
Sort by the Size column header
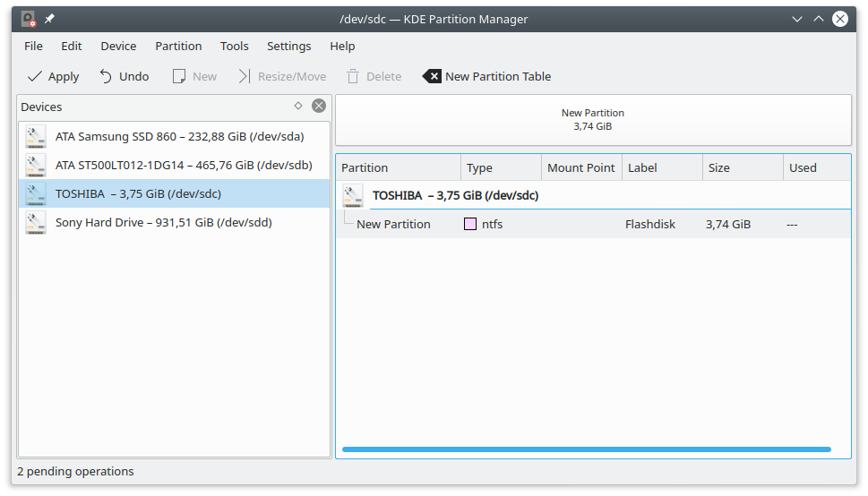click(718, 168)
